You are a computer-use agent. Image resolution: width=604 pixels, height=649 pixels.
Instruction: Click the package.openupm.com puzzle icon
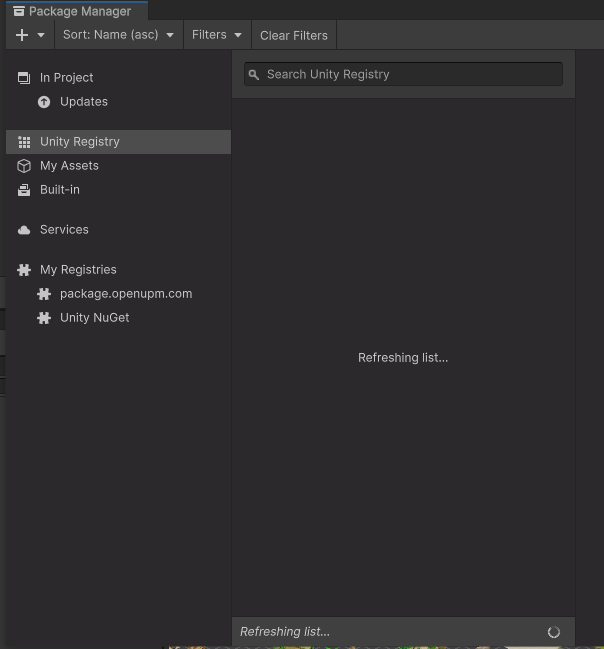click(x=44, y=294)
